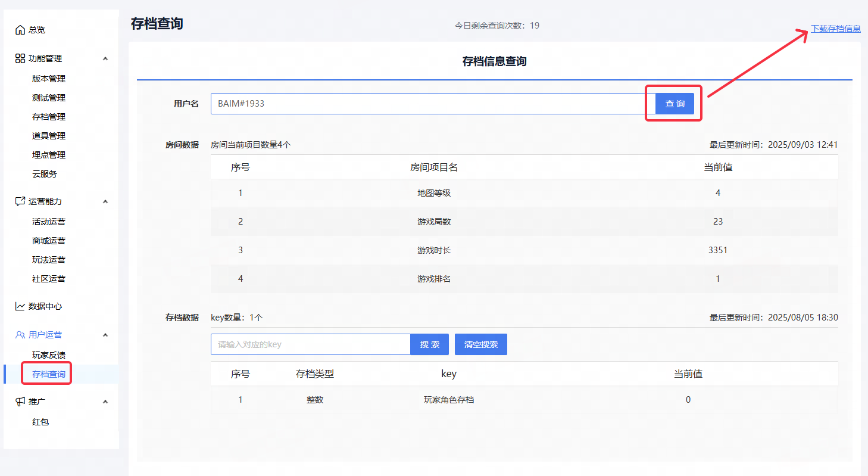Click the home icon beside 总览
The image size is (868, 476).
click(x=20, y=30)
